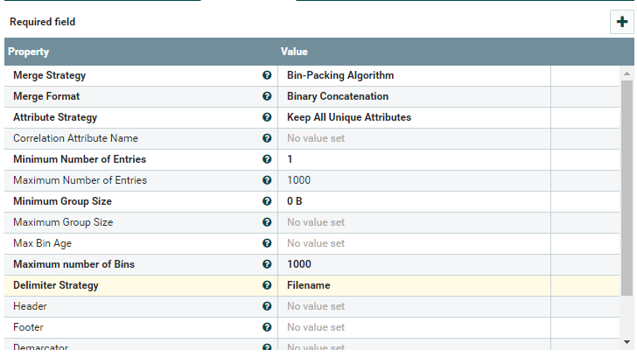Click help icon for Correlation Attribute Name
This screenshot has width=637, height=364.
point(267,138)
